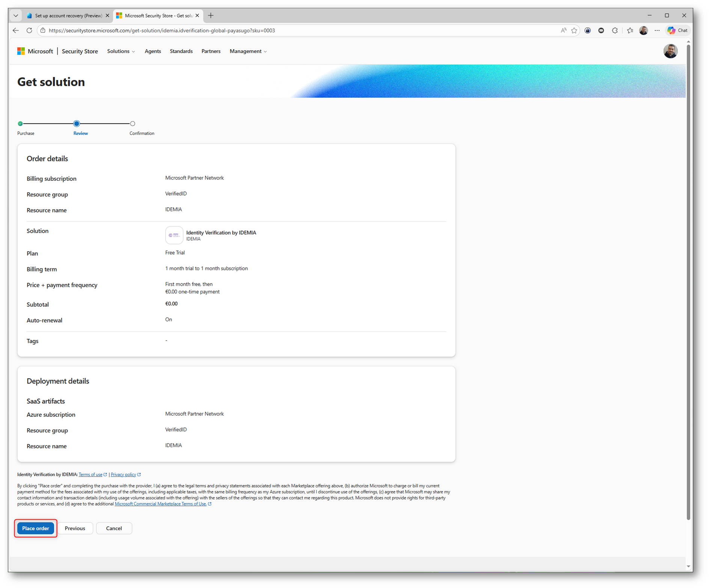Click the Place order button
This screenshot has height=588, width=709.
pos(36,528)
